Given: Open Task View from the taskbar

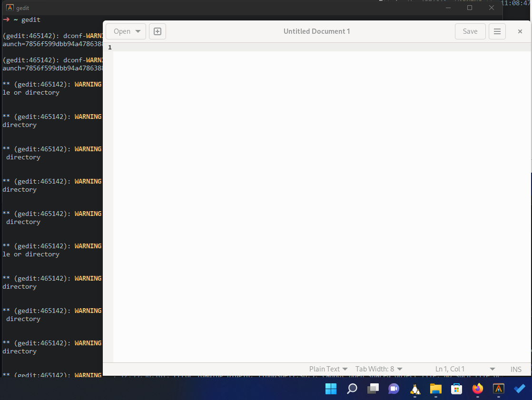Looking at the screenshot, I should tap(373, 389).
